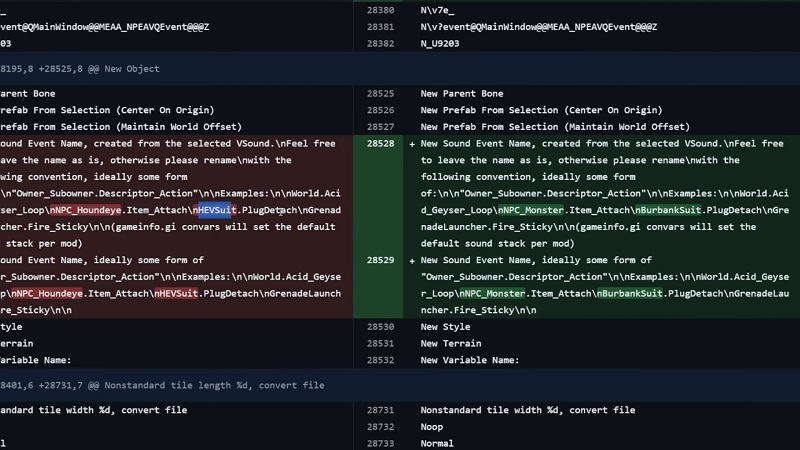Click the Noop text on line 28732
The height and width of the screenshot is (450, 800).
(x=433, y=427)
